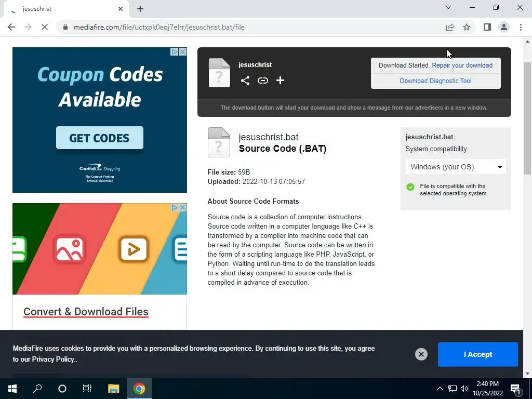Click the browser Forward arrow
The width and height of the screenshot is (532, 399).
pos(28,27)
